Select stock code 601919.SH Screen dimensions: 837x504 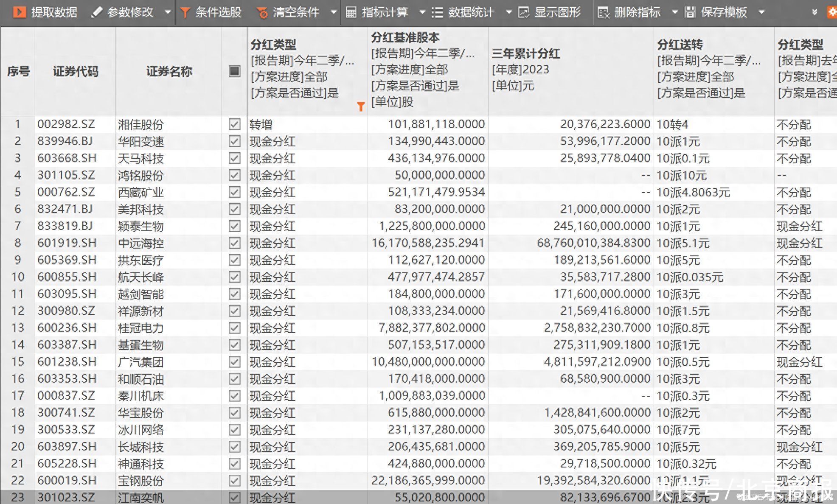point(67,243)
